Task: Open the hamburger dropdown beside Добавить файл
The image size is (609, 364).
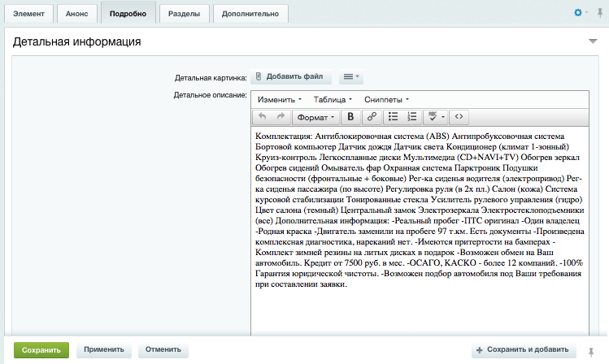Action: pos(350,77)
